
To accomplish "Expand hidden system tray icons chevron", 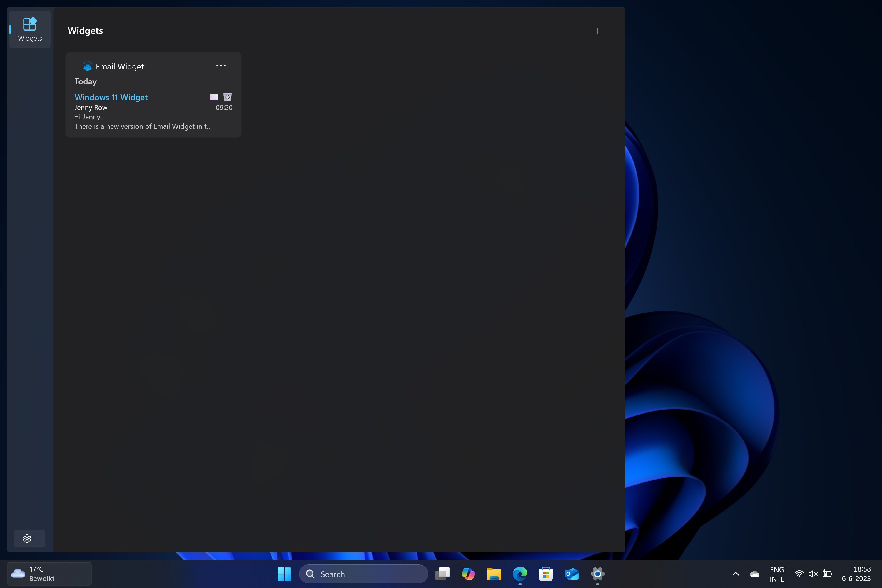I will coord(736,574).
